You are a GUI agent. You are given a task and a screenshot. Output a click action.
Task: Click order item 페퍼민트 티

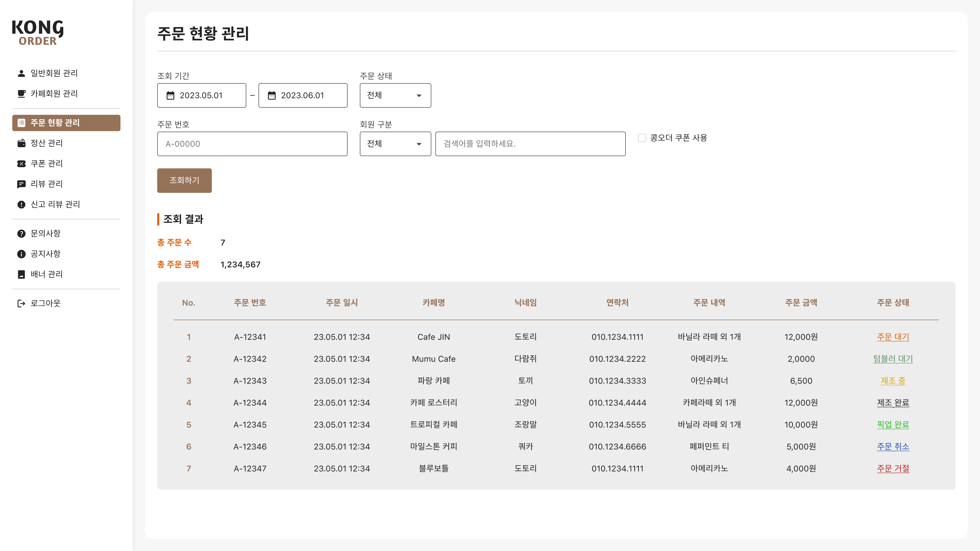[x=709, y=446]
